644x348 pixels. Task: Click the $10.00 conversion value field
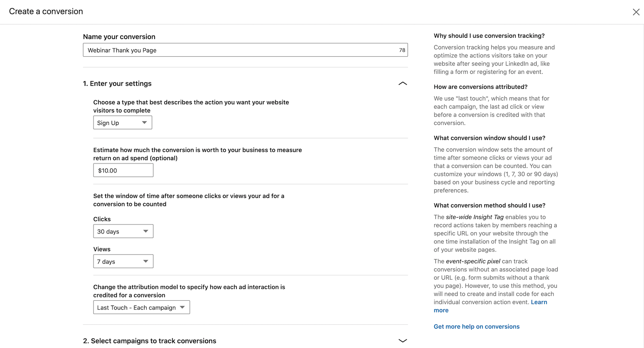[x=123, y=170]
